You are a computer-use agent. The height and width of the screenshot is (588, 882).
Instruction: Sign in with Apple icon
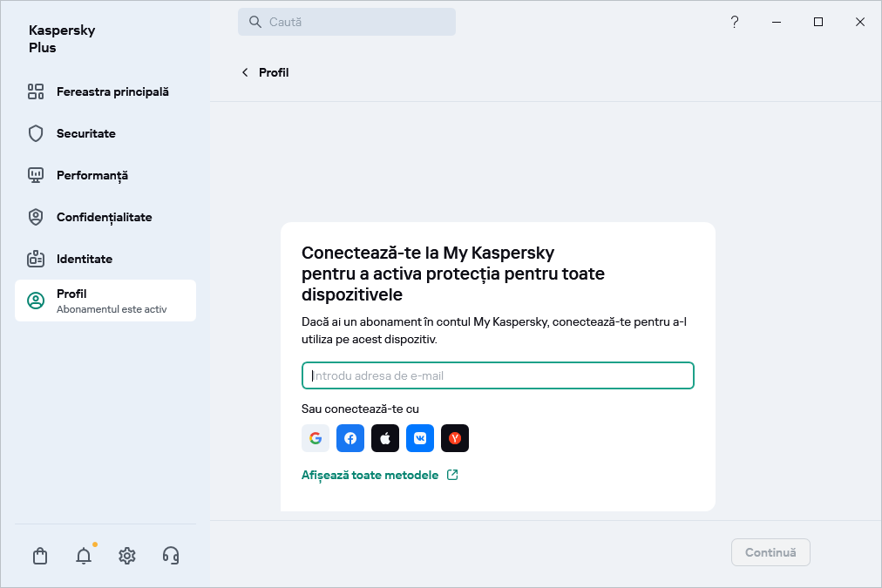click(x=385, y=438)
